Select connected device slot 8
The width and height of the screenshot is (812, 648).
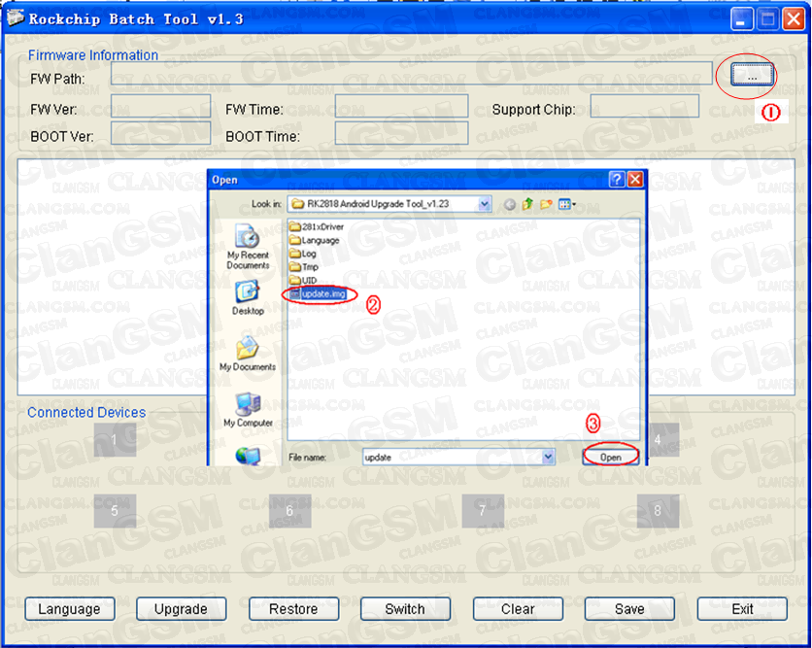[x=658, y=511]
